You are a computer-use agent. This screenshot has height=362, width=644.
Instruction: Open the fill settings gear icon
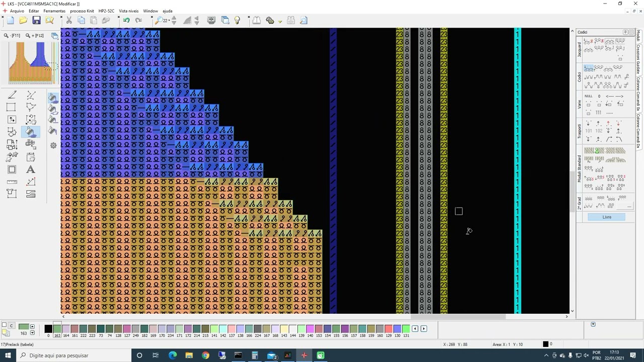[x=53, y=145]
